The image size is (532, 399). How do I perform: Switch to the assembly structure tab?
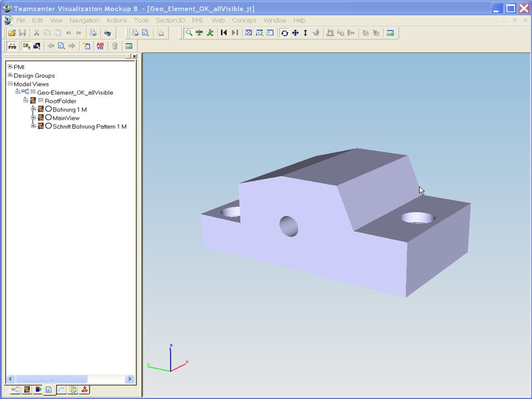click(x=15, y=390)
